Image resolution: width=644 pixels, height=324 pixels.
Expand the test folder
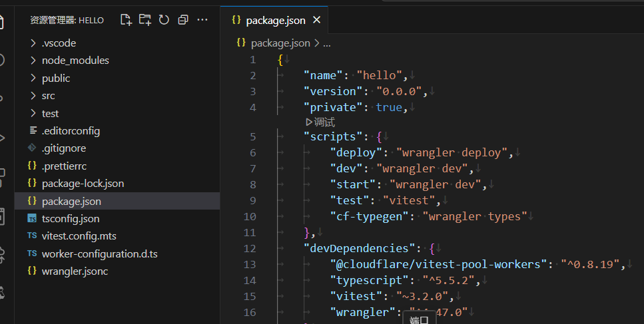[50, 113]
